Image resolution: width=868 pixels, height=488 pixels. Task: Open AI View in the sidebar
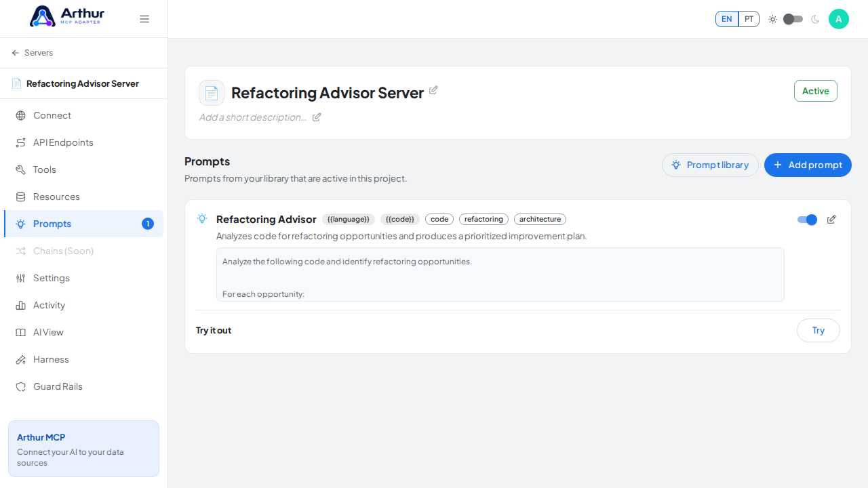[x=83, y=332]
